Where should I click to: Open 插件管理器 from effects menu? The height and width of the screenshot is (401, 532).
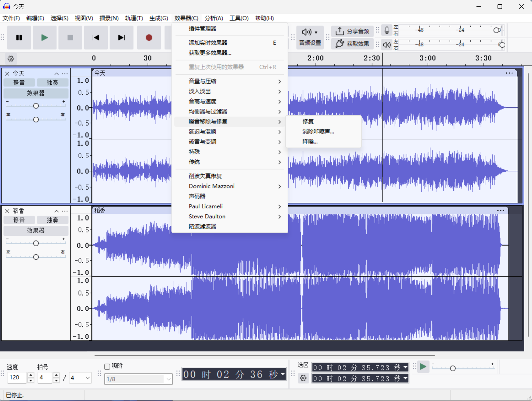[x=230, y=29]
